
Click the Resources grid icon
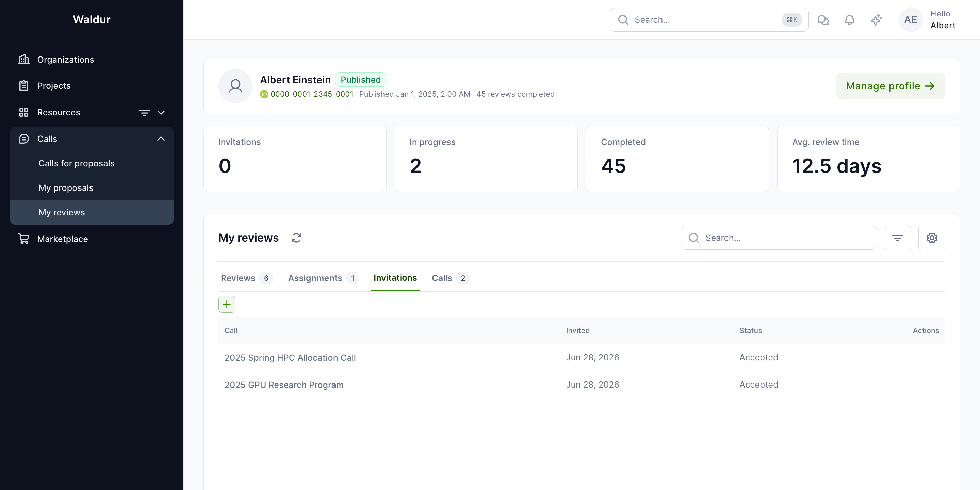23,112
